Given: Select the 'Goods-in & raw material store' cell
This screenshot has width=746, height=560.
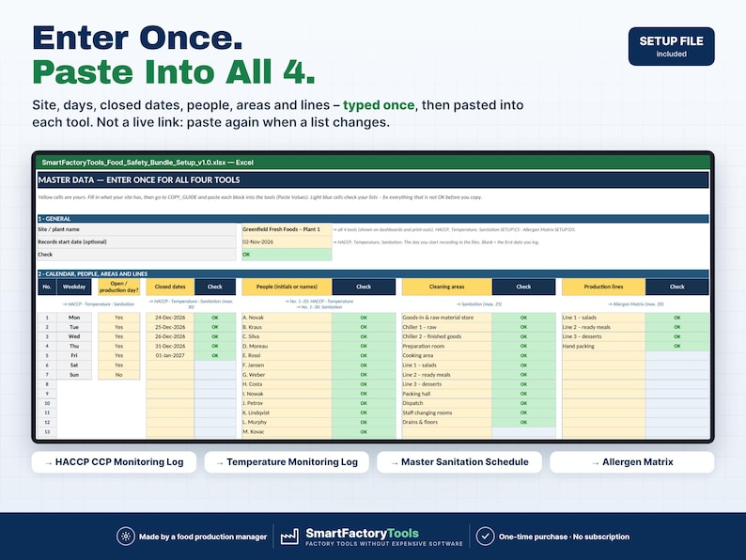Looking at the screenshot, I should (x=446, y=318).
